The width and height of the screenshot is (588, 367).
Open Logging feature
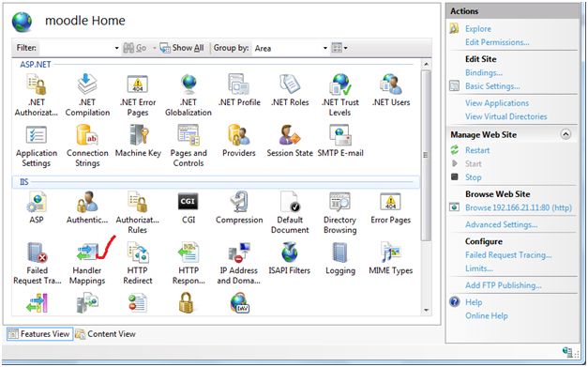click(x=340, y=258)
